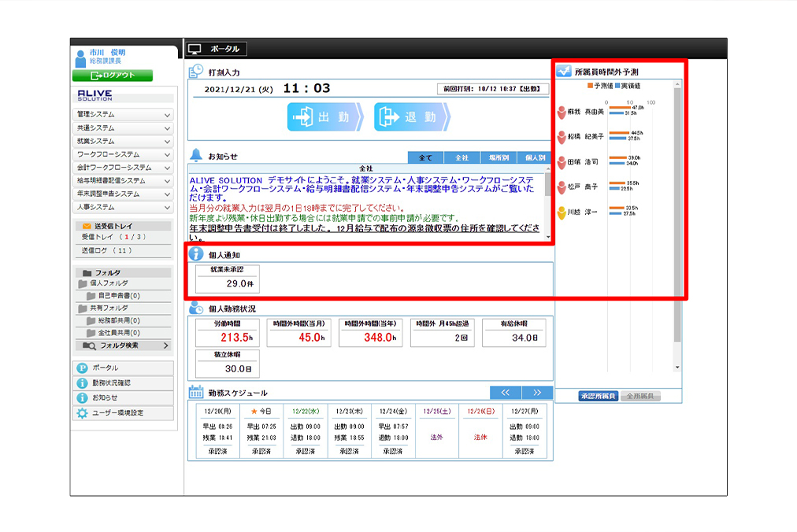Screen dimensions: 797x532
Task: Click the 自己申告書(0) folder
Action: (118, 296)
